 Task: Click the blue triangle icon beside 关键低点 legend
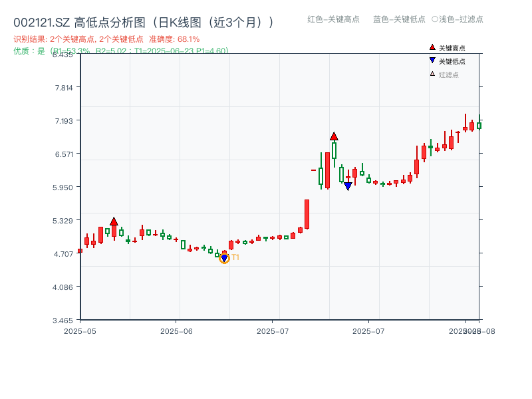point(432,61)
